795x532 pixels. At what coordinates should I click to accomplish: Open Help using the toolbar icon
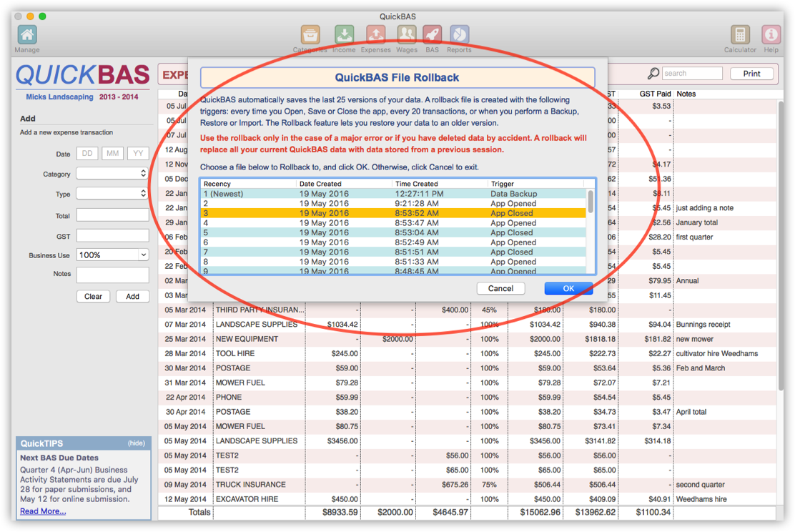771,36
